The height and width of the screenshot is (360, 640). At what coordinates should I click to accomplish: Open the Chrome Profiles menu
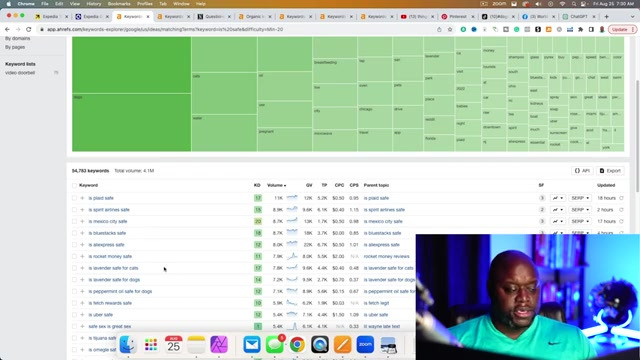click(144, 4)
